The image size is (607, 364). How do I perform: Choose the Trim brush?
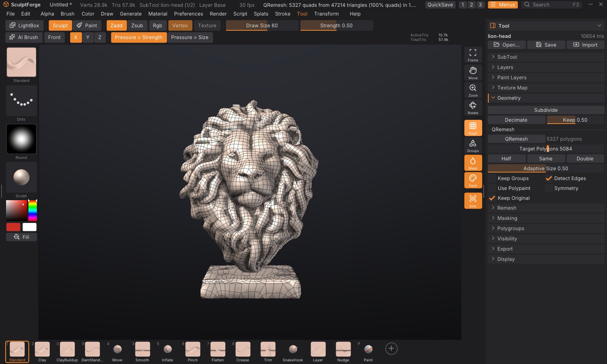(x=268, y=351)
